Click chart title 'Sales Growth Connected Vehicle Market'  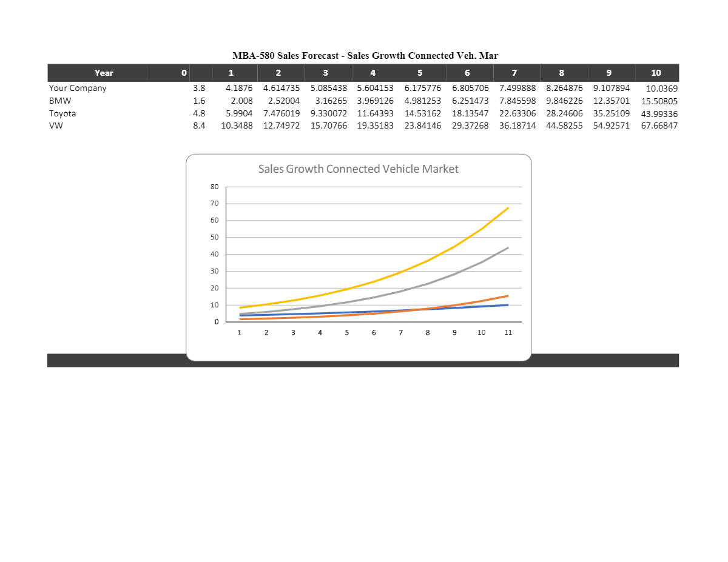(359, 169)
